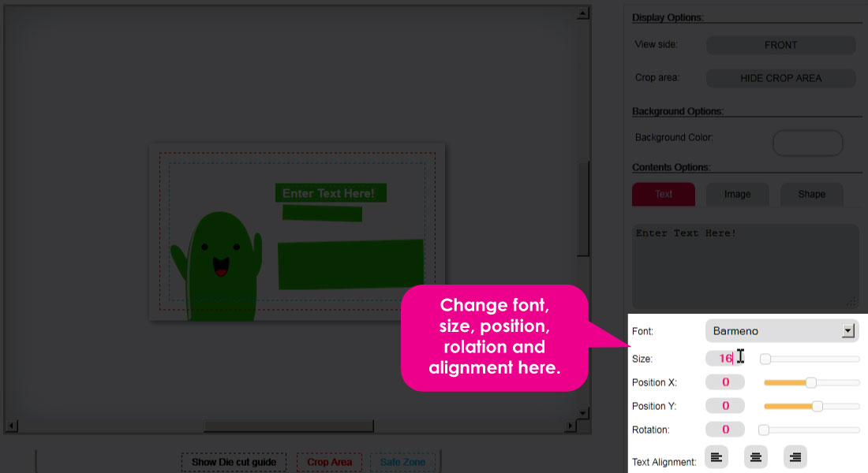Image resolution: width=868 pixels, height=473 pixels.
Task: Switch to the Text contents tab
Action: point(663,194)
